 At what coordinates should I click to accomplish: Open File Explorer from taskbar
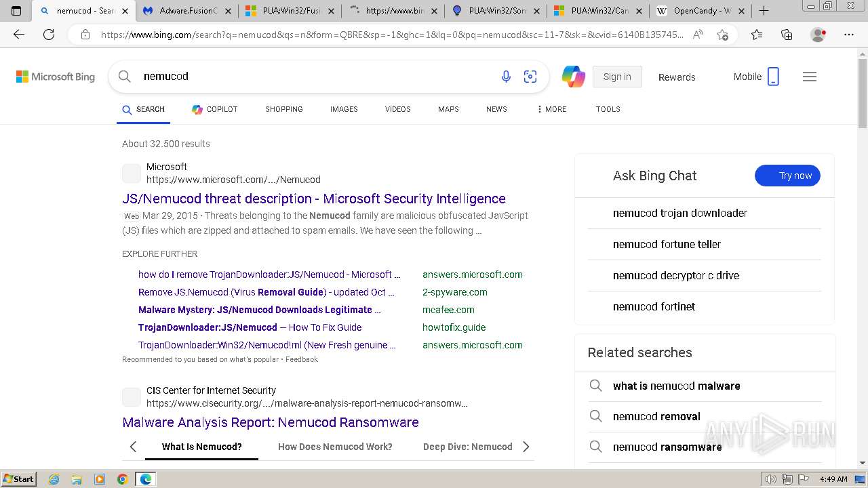pos(77,479)
